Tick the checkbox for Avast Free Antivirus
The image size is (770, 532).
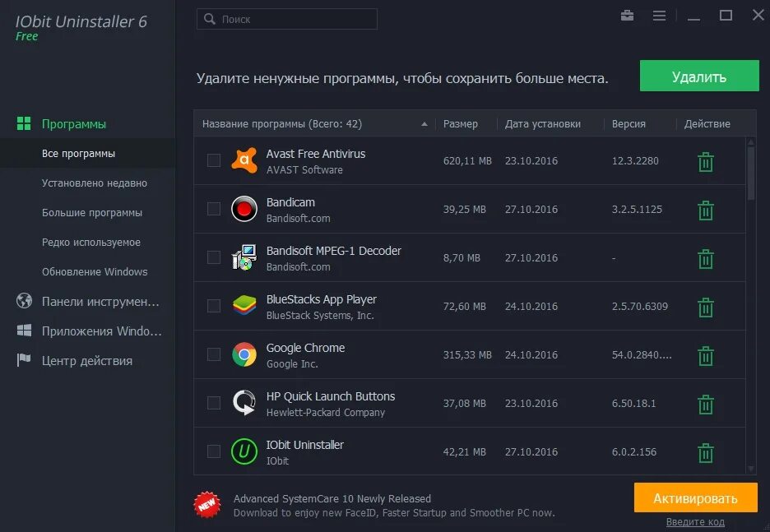point(214,160)
